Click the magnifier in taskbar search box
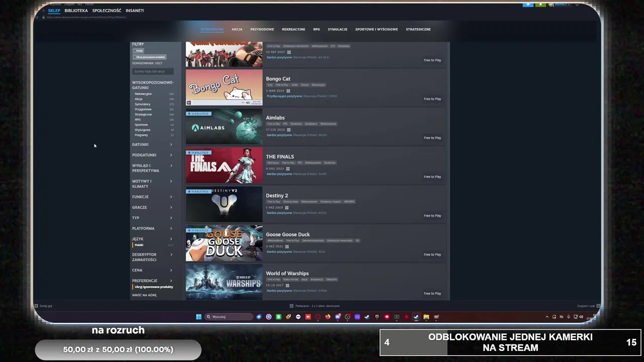The width and height of the screenshot is (644, 362). click(208, 317)
